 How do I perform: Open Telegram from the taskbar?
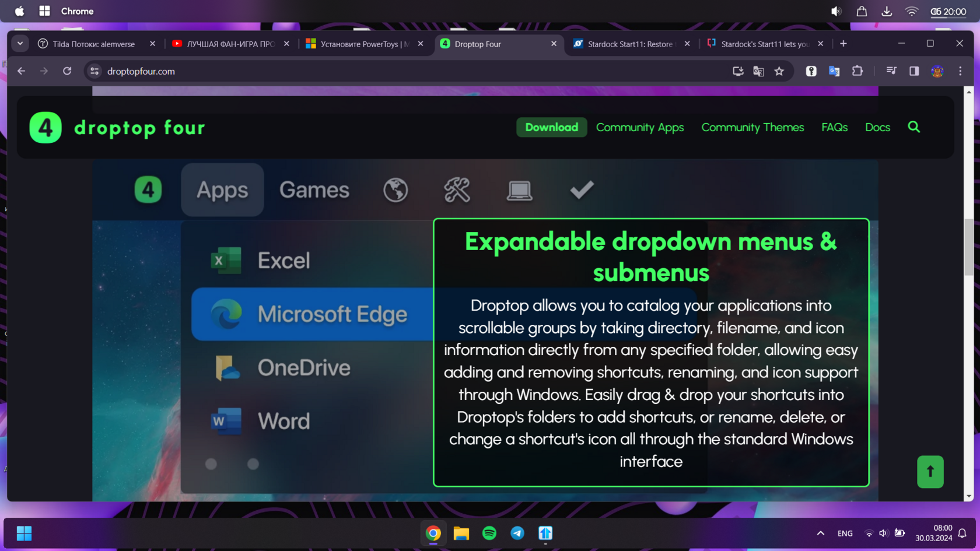coord(517,533)
